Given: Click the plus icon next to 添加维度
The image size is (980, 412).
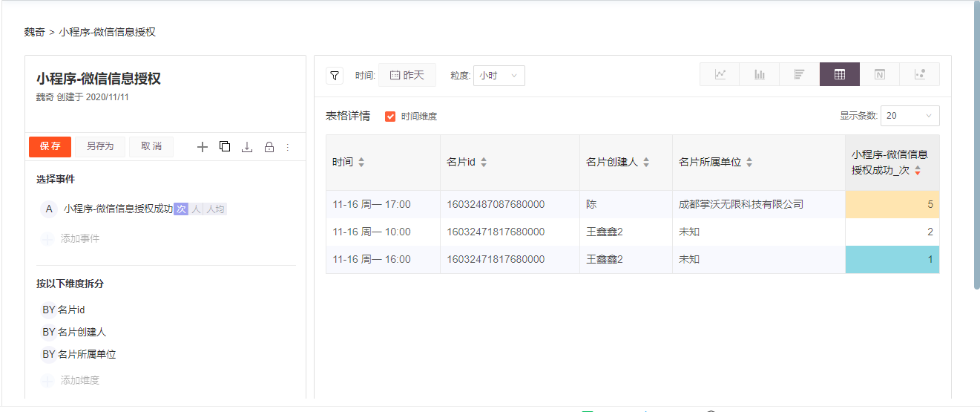Looking at the screenshot, I should [47, 381].
